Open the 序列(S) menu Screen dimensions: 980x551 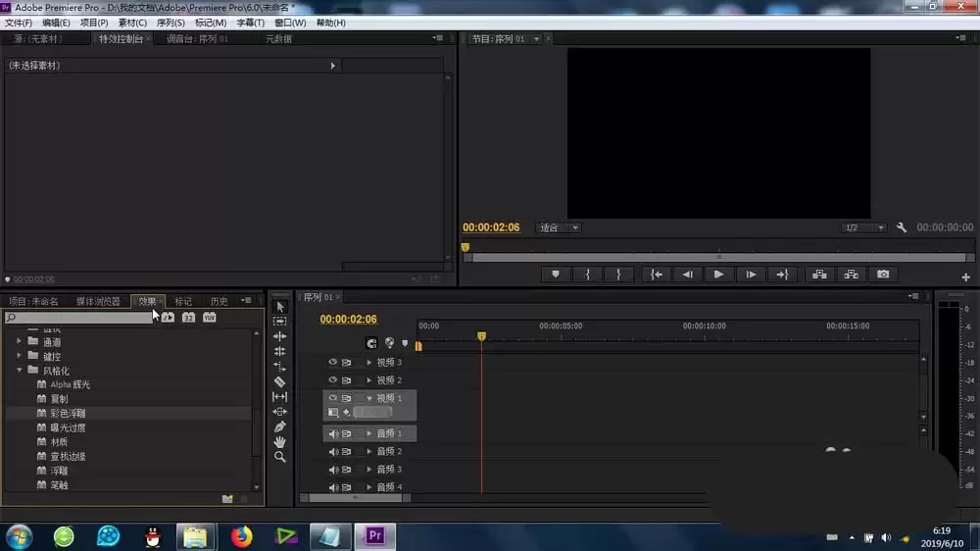tap(171, 23)
